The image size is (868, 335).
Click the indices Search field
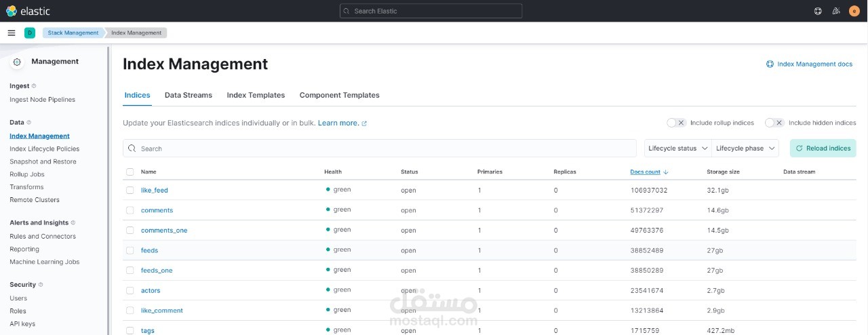380,149
